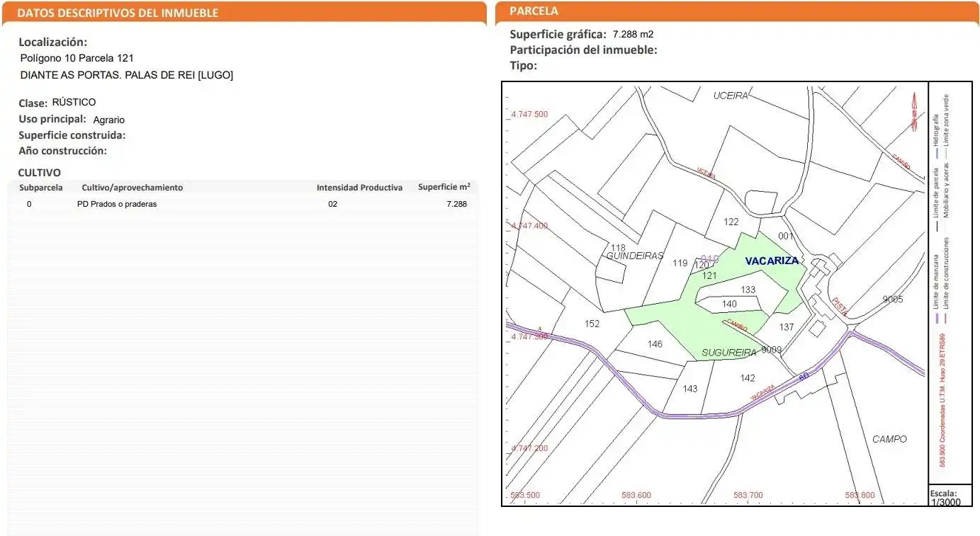Select parcel 146 on the cadastral map
980x536 pixels.
655,344
